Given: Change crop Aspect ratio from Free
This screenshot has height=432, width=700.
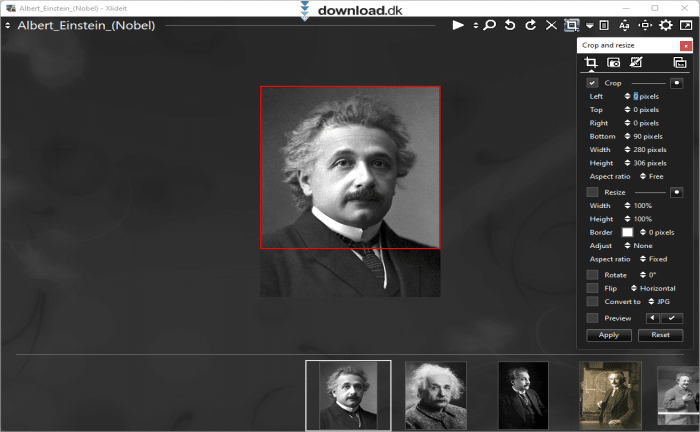Looking at the screenshot, I should tap(652, 177).
